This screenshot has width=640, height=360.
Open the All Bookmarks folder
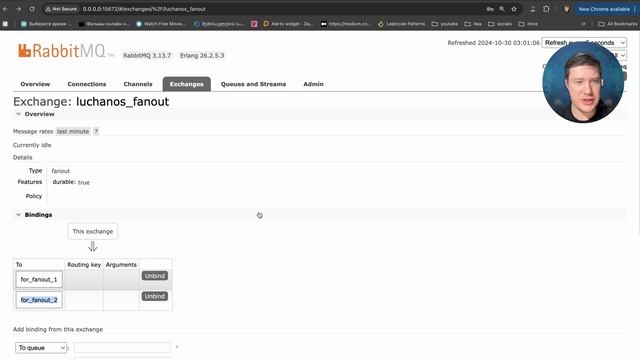click(x=618, y=24)
